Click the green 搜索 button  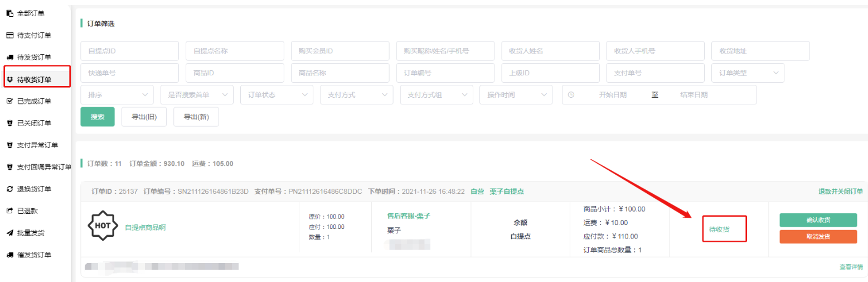coord(98,117)
